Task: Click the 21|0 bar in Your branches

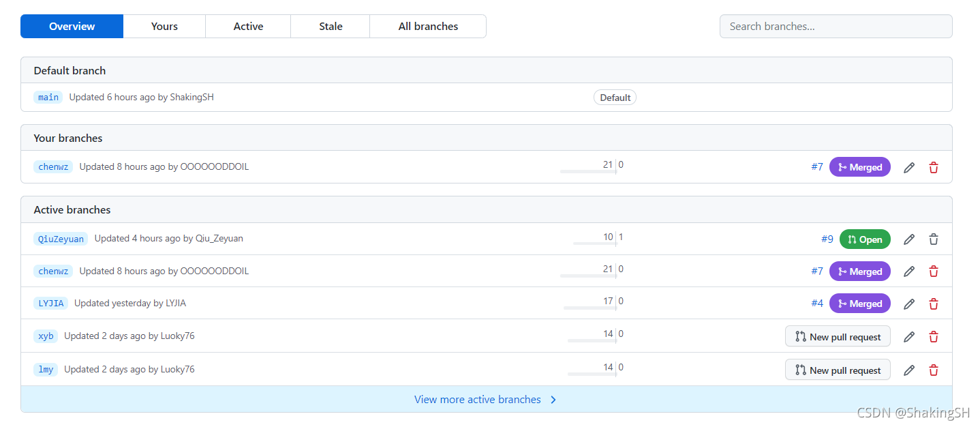Action: 592,166
